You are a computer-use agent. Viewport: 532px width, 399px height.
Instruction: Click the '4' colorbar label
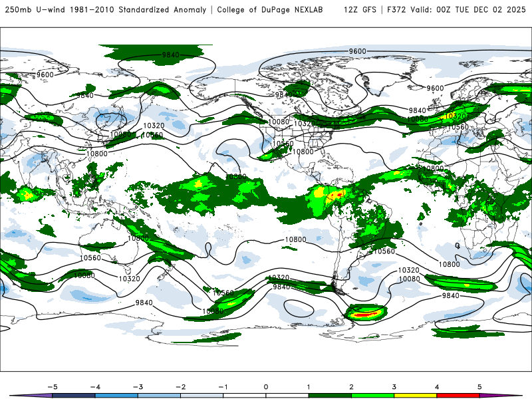[437, 387]
